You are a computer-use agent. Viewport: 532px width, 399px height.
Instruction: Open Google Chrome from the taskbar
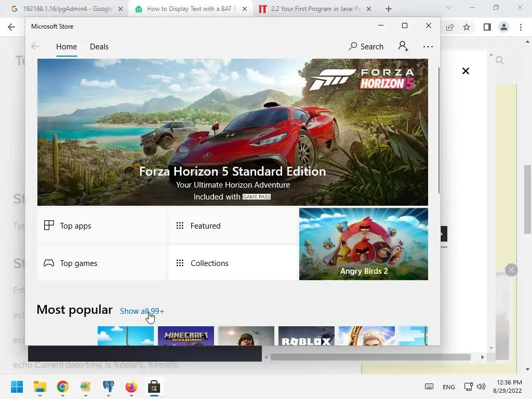(x=63, y=387)
